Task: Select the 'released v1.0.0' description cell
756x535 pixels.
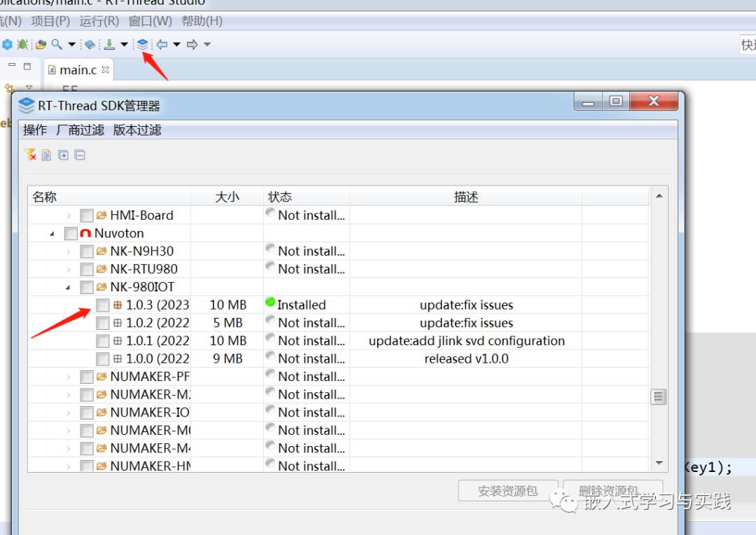Action: (x=466, y=359)
